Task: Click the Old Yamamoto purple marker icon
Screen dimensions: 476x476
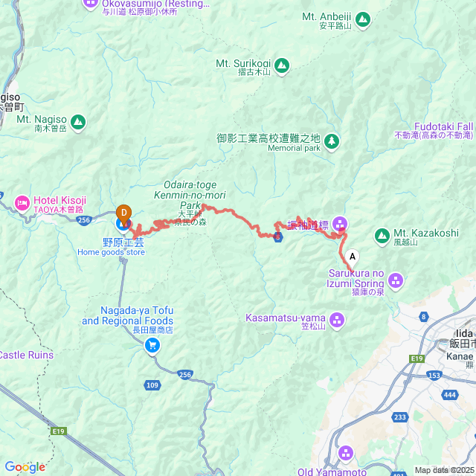Action: (345, 453)
